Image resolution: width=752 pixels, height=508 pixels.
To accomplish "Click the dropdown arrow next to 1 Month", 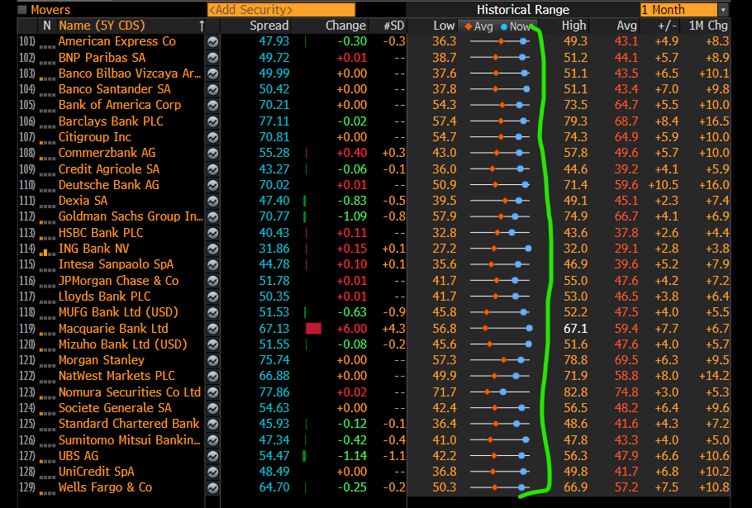I will tap(723, 10).
